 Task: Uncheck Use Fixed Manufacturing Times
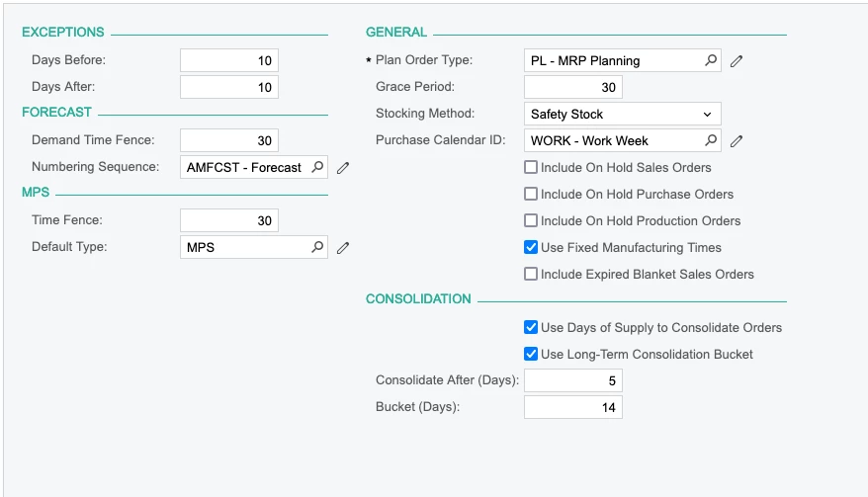pyautogui.click(x=531, y=248)
